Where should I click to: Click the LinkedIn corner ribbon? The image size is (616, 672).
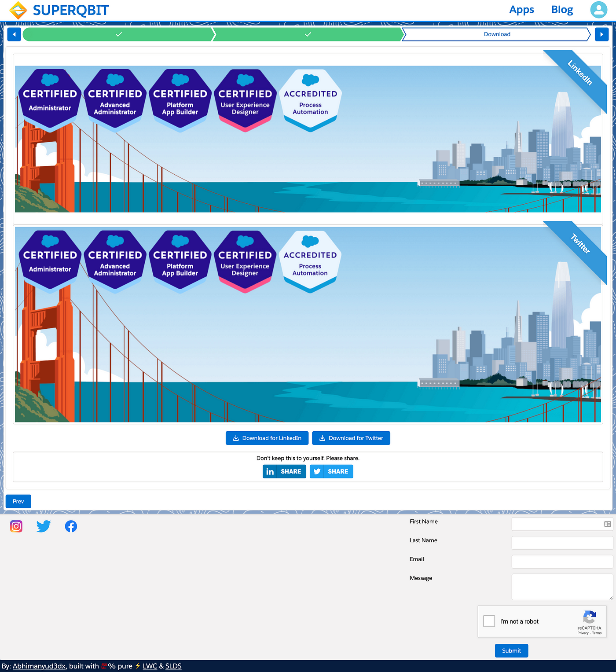[579, 73]
